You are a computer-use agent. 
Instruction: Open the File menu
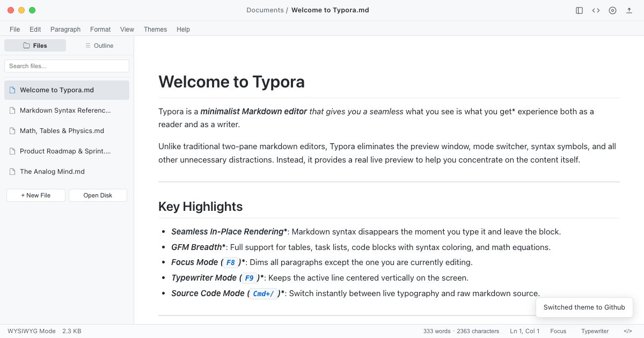[15, 30]
